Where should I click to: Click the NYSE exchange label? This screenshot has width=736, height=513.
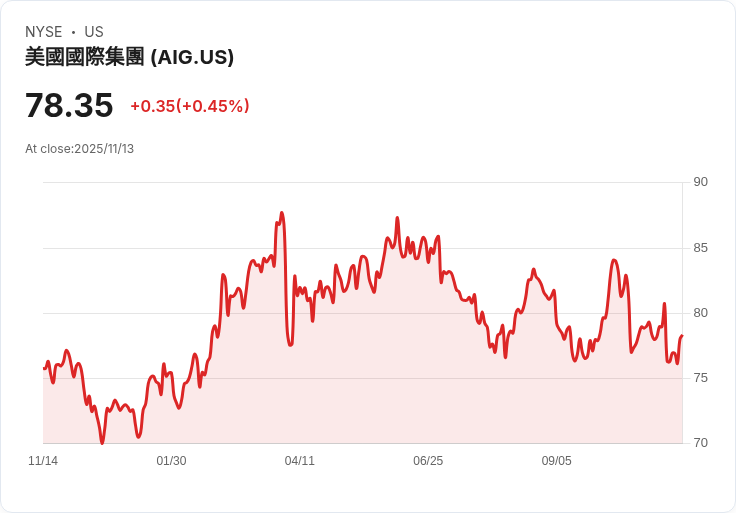(x=44, y=32)
